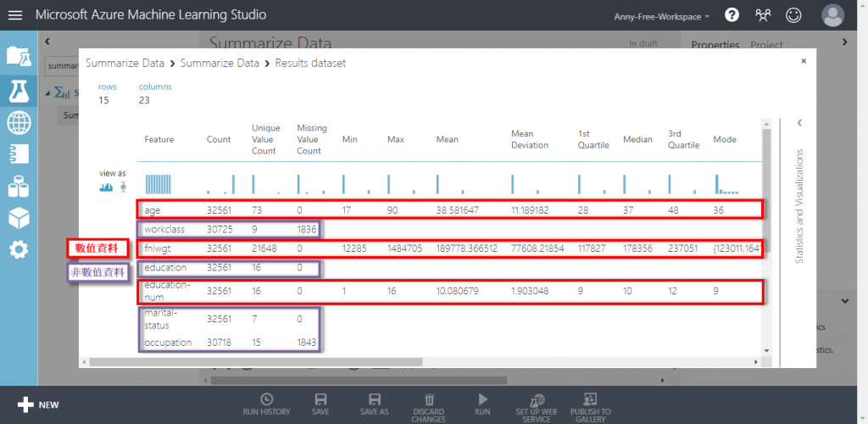The image size is (868, 424).
Task: Select the Mean column header
Action: 448,139
